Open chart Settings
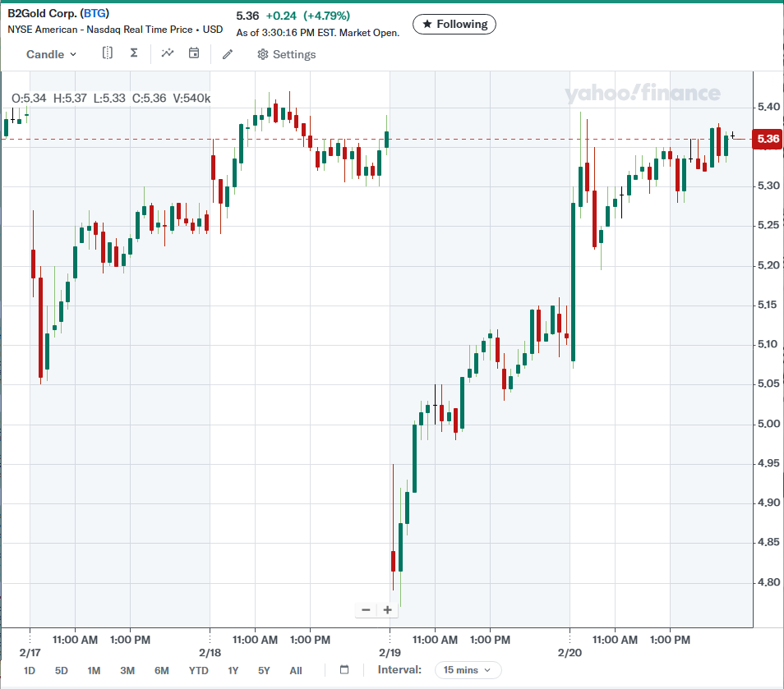The height and width of the screenshot is (689, 784). tap(287, 54)
